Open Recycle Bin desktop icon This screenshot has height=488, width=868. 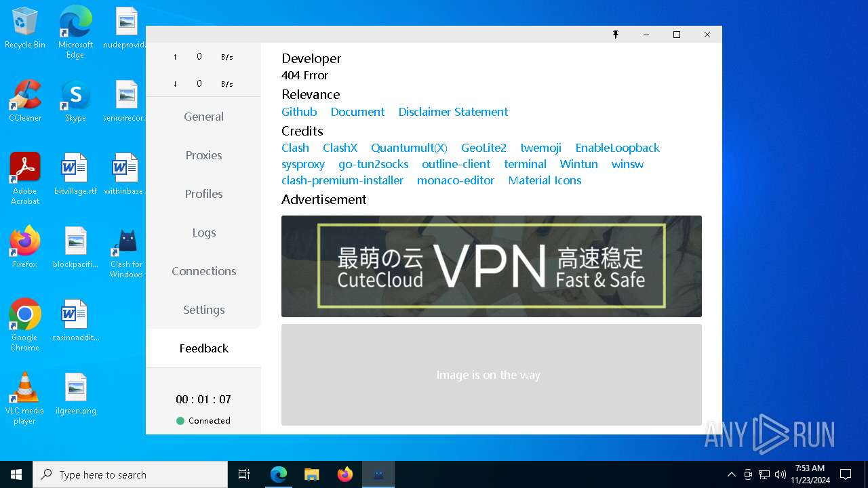(x=25, y=28)
